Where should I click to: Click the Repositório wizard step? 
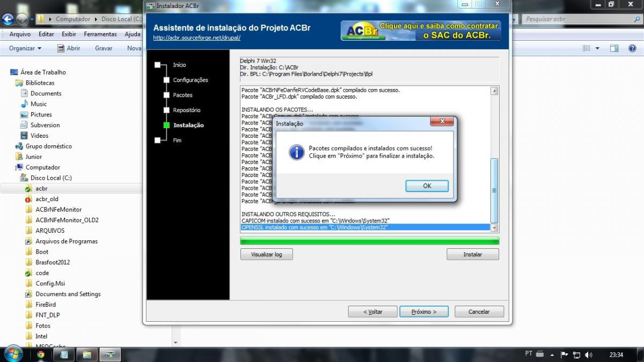click(187, 110)
